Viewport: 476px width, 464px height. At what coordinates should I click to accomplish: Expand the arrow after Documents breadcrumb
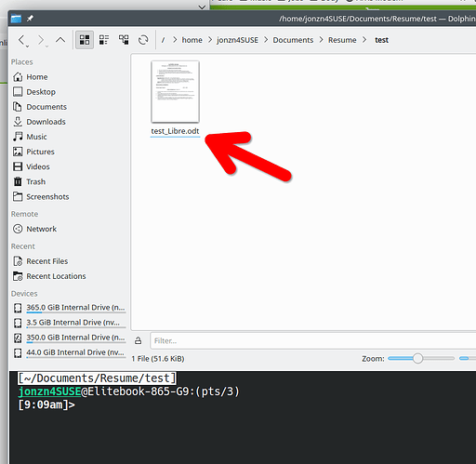click(321, 40)
